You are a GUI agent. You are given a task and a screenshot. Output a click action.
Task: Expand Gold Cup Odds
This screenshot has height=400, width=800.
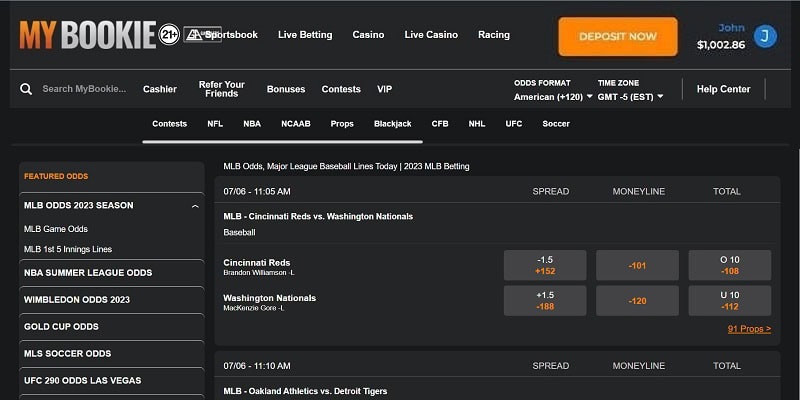(112, 327)
